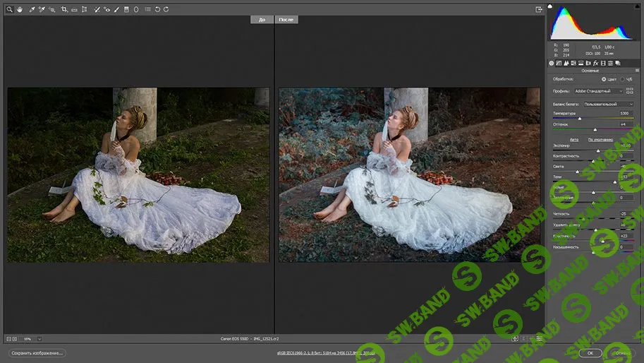Switch to the До (Before) view tab
The width and height of the screenshot is (644, 363).
pyautogui.click(x=262, y=19)
